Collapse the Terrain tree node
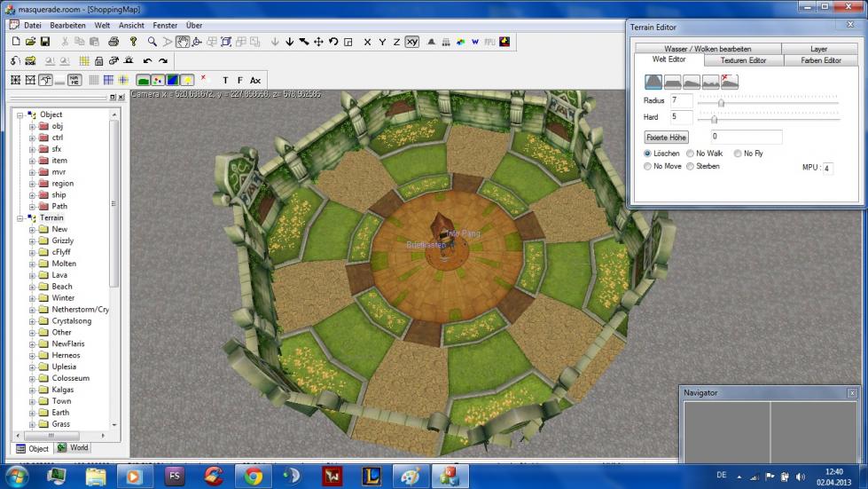The width and height of the screenshot is (868, 489). pos(20,217)
